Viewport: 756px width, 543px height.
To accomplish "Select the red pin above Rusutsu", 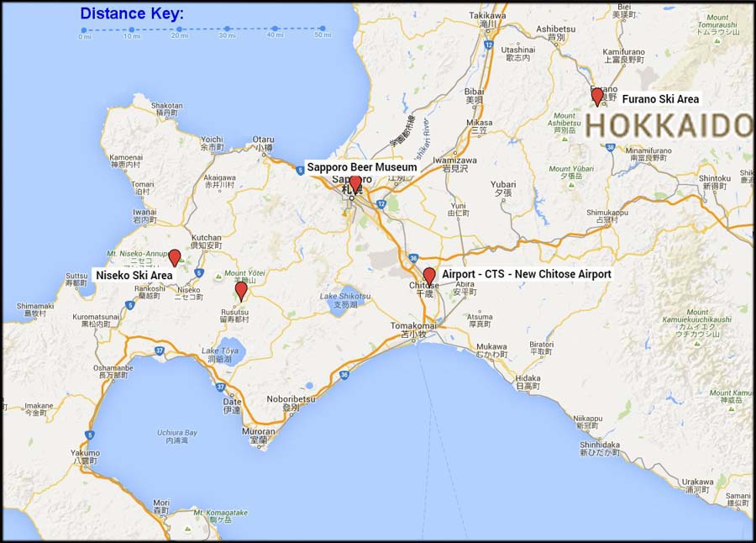I will coord(241,292).
